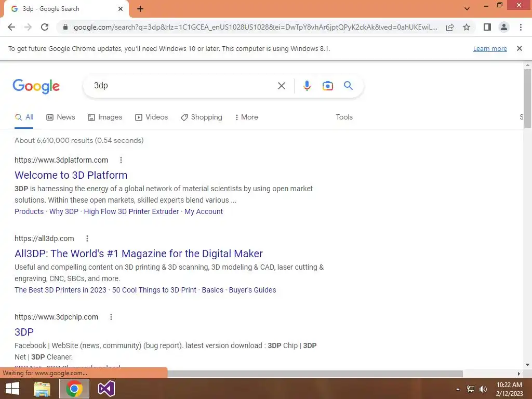The width and height of the screenshot is (532, 399).
Task: Open File Explorer from the taskbar
Action: (x=42, y=389)
